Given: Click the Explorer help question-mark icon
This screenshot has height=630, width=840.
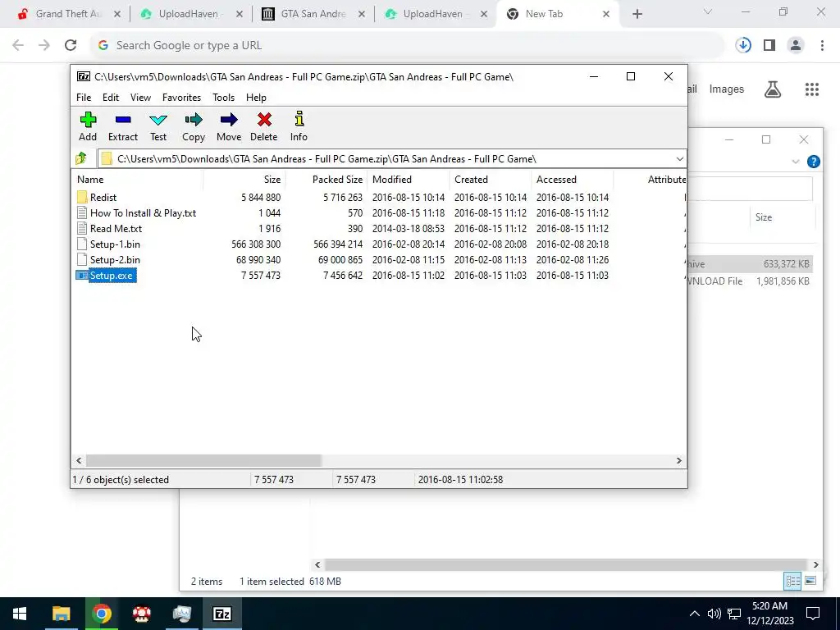Looking at the screenshot, I should tap(813, 162).
